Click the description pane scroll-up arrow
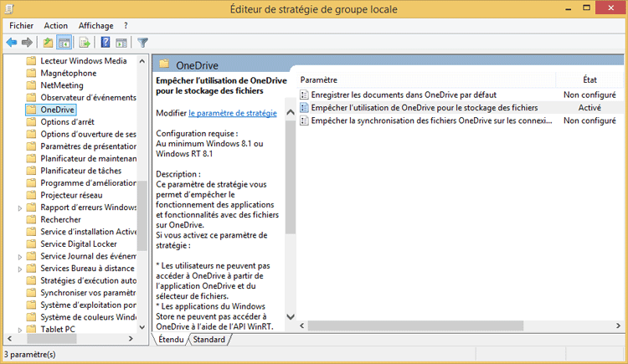The image size is (628, 364). [291, 112]
